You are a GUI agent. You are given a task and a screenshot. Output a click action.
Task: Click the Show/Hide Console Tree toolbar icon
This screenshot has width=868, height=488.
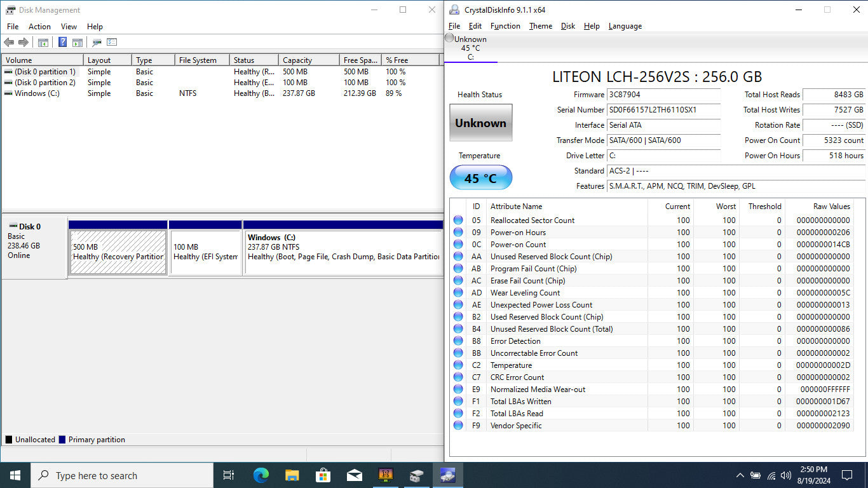click(x=43, y=43)
